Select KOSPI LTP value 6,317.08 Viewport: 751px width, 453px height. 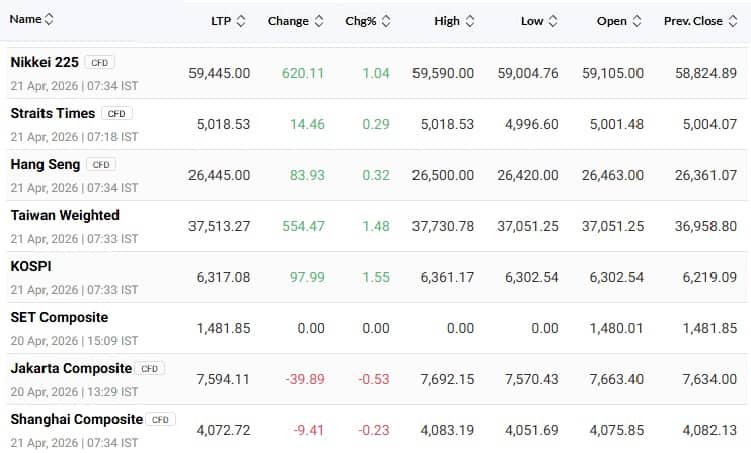coord(223,277)
